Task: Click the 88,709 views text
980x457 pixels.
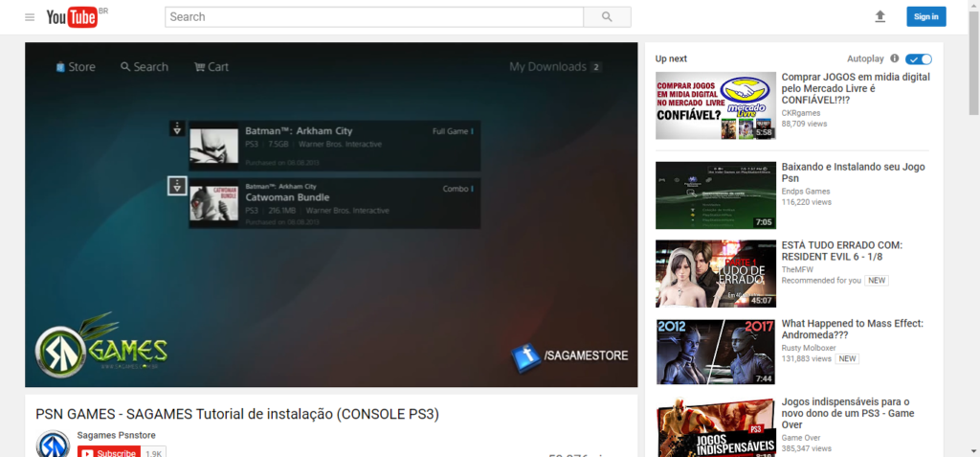Action: [x=804, y=124]
